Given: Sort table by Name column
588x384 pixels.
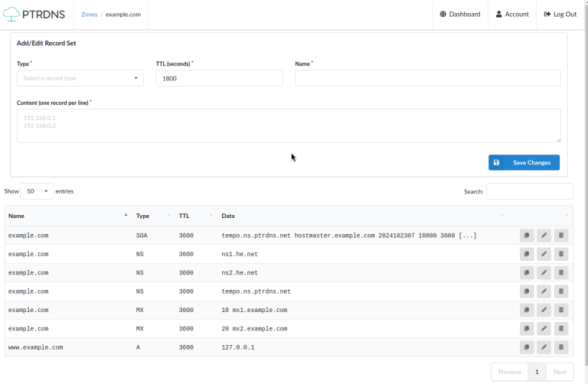Looking at the screenshot, I should pyautogui.click(x=68, y=216).
